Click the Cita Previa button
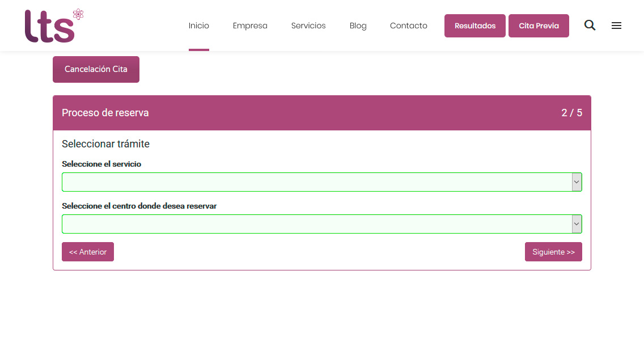The width and height of the screenshot is (644, 364). [539, 26]
